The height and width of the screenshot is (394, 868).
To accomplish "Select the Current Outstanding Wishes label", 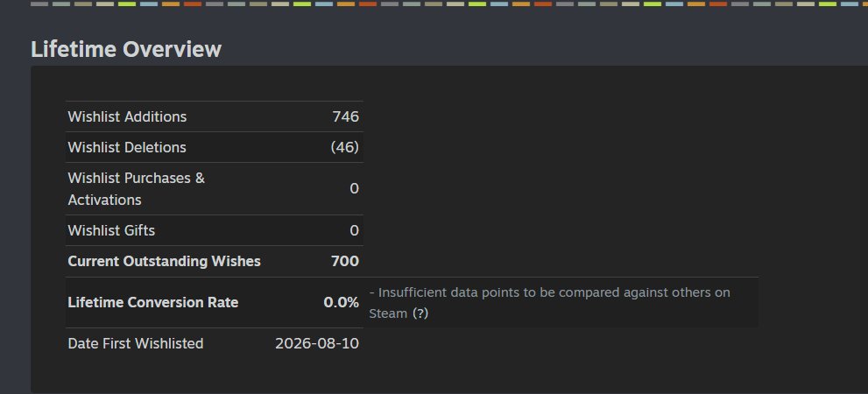I will 164,261.
